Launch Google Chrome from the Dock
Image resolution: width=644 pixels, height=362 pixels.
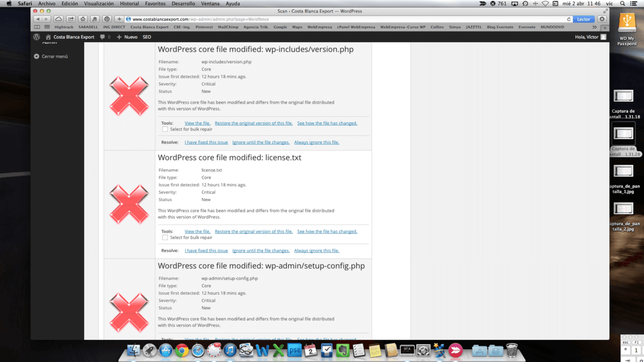pyautogui.click(x=182, y=350)
